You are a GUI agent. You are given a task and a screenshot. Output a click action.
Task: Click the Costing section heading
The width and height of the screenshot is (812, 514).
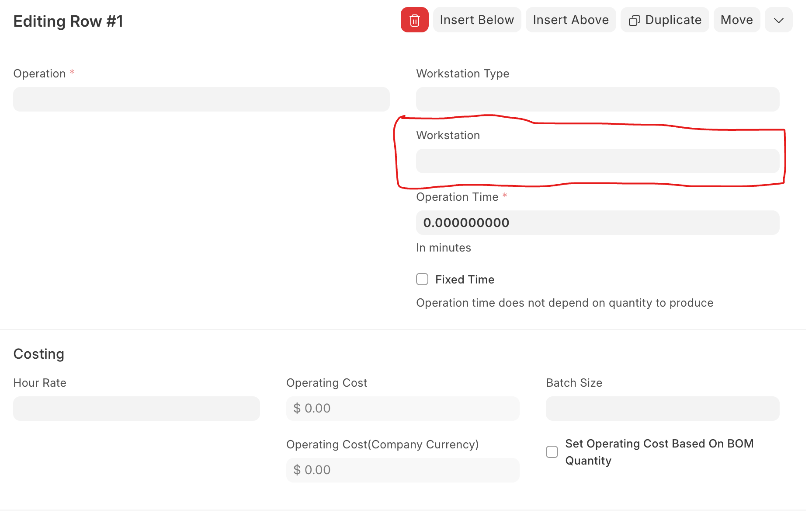pos(39,354)
